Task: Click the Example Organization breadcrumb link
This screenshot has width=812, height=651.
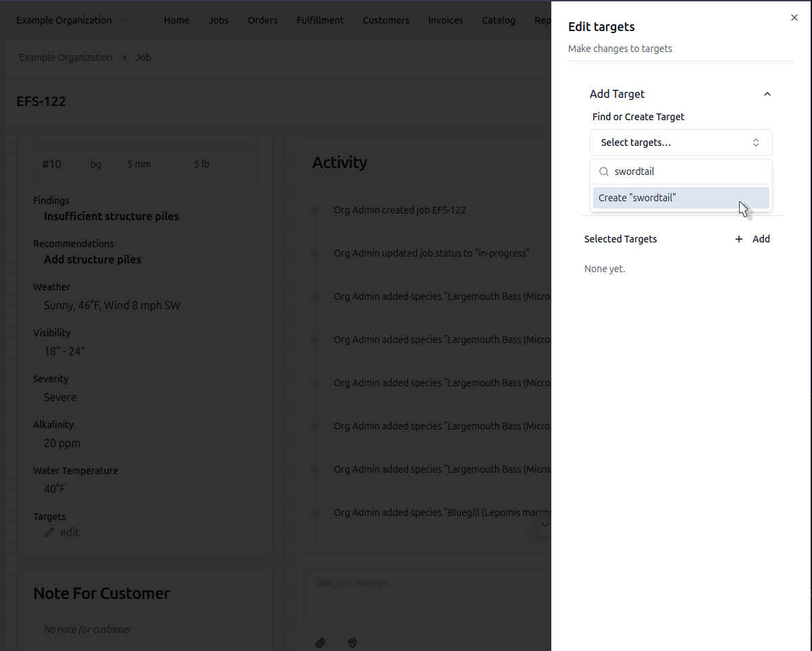Action: [66, 57]
